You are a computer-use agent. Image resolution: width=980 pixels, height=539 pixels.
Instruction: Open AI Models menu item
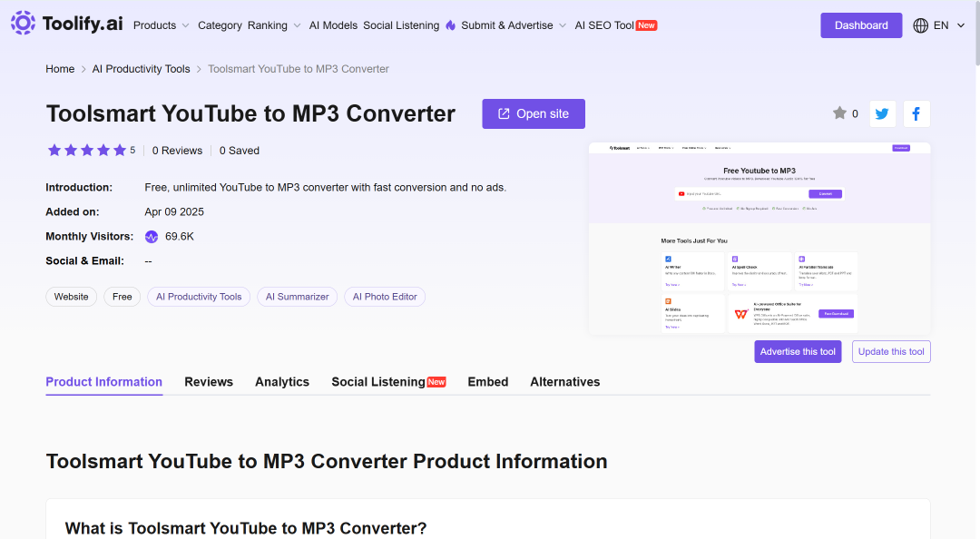pos(333,25)
